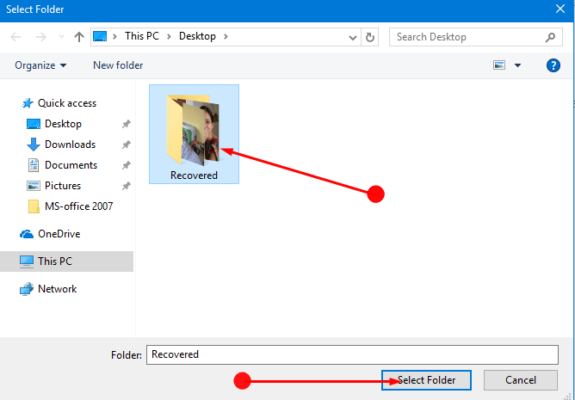Open the Organize menu

pos(40,66)
